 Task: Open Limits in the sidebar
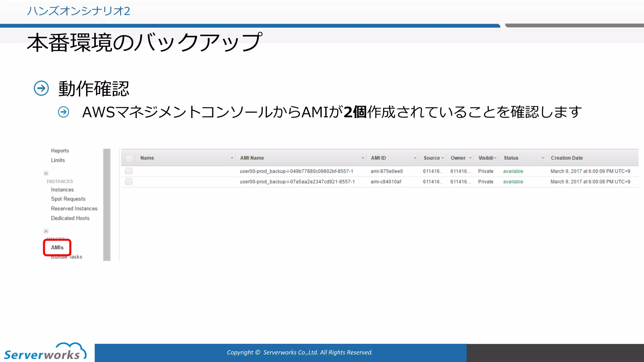coord(58,160)
